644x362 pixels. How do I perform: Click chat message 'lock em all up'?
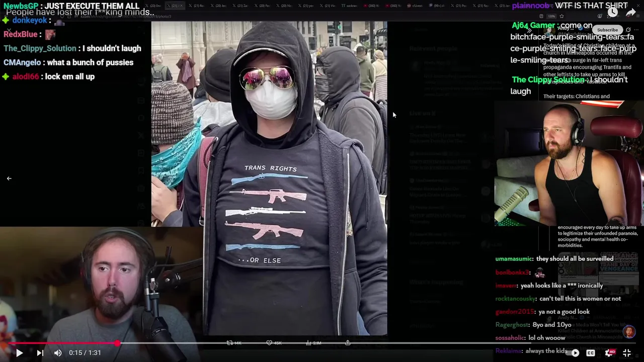(70, 76)
